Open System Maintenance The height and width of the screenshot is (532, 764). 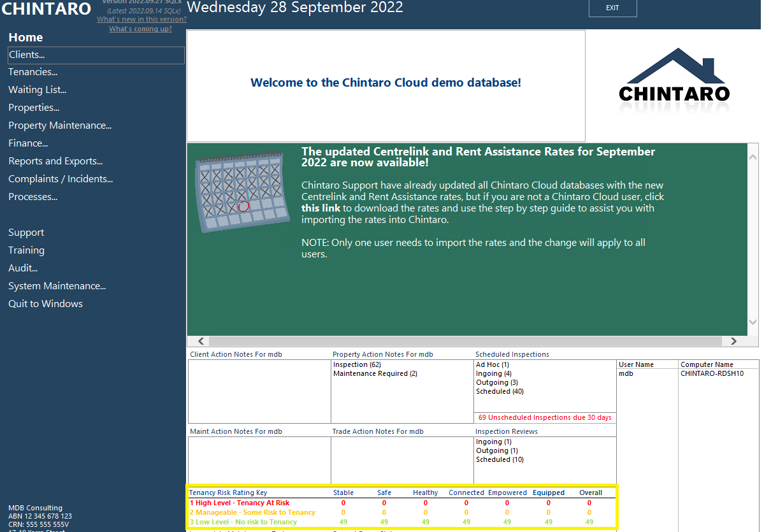[57, 286]
